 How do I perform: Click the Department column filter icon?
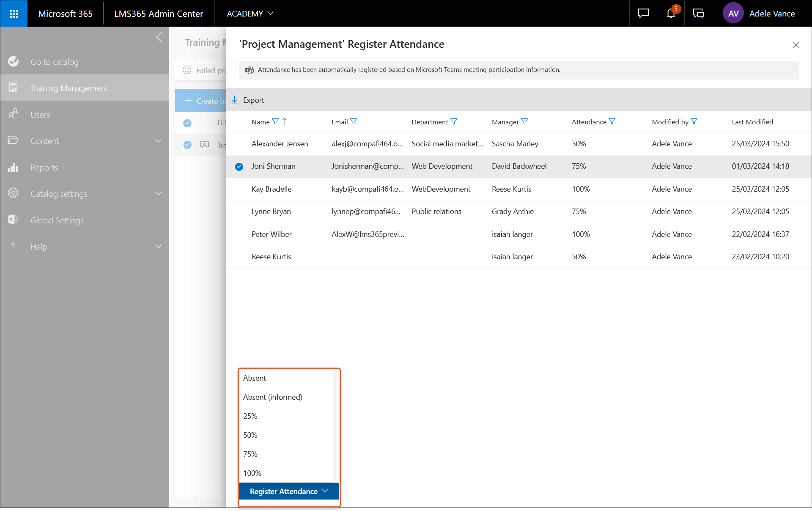pos(454,122)
